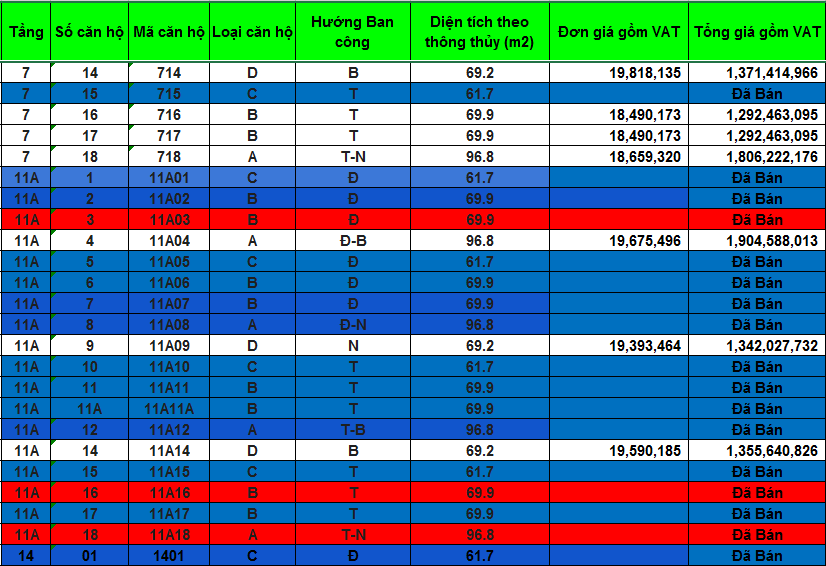Click apartment code cell 715
Viewport: 826px width, 566px height.
169,93
